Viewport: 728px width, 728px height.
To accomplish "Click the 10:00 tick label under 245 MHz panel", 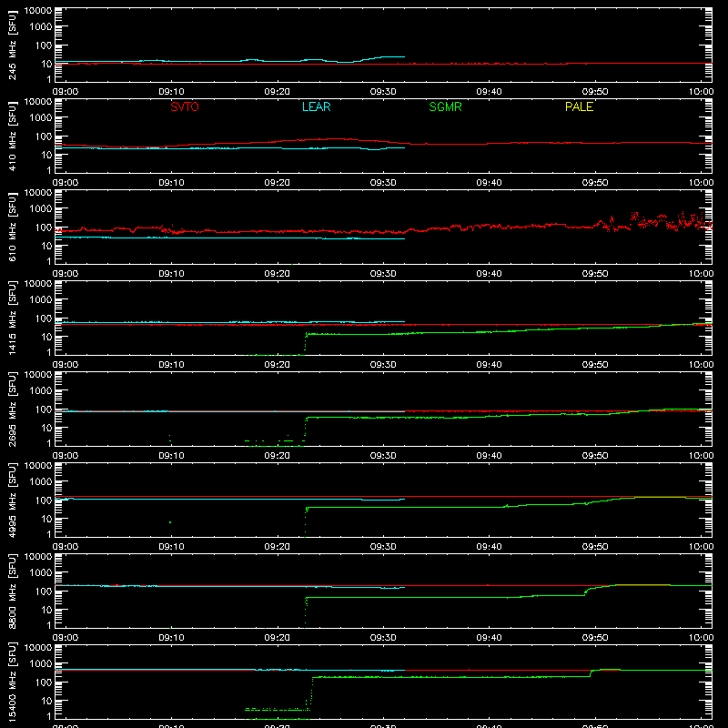I will 701,92.
